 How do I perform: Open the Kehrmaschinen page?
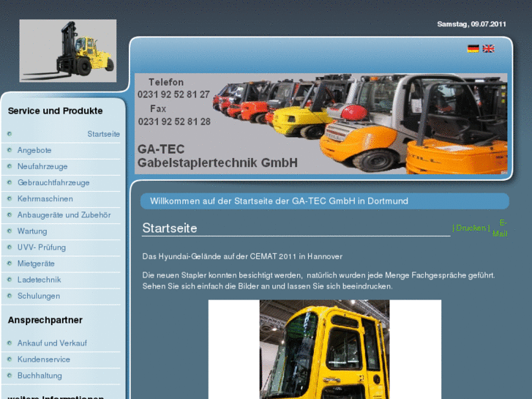[x=45, y=198]
